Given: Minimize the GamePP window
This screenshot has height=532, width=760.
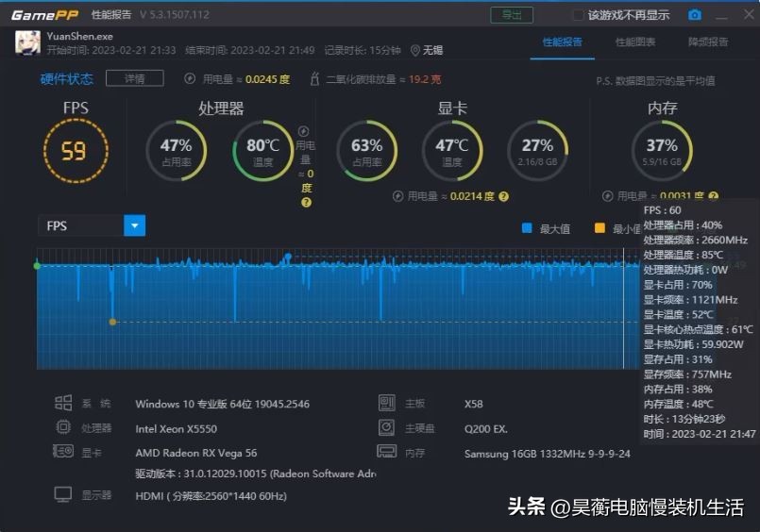Looking at the screenshot, I should pyautogui.click(x=721, y=17).
